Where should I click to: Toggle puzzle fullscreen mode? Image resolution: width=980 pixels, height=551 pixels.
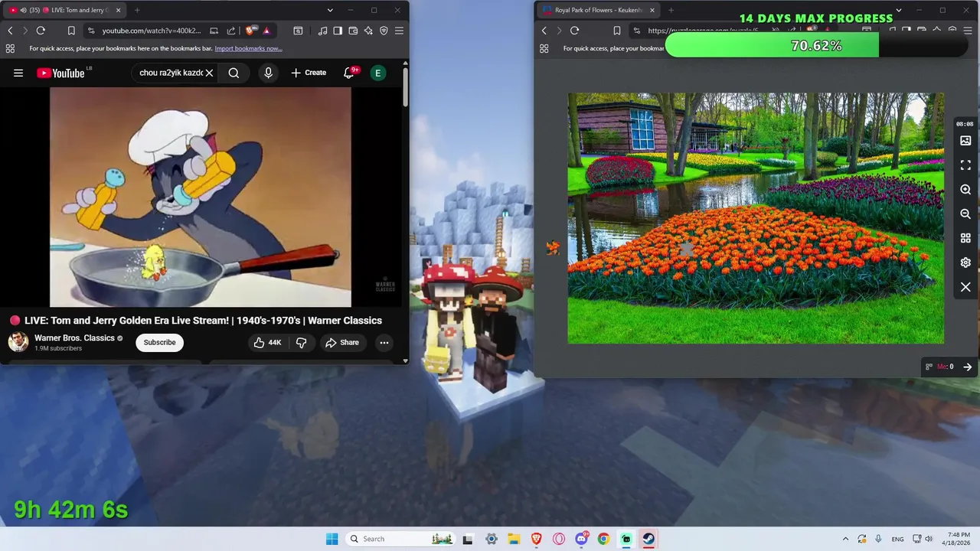click(x=965, y=165)
